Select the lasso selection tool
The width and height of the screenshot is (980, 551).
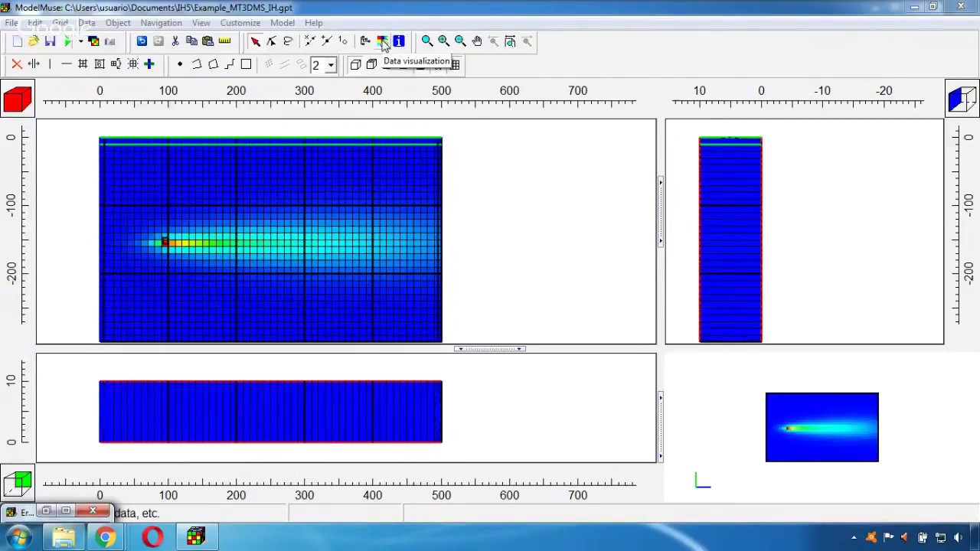pyautogui.click(x=288, y=41)
